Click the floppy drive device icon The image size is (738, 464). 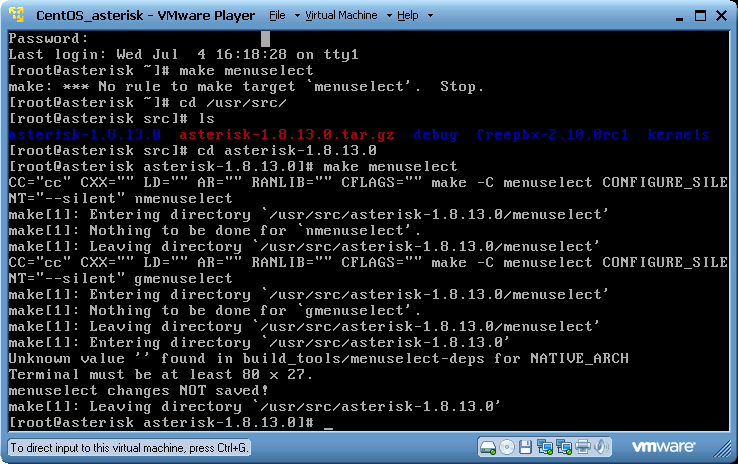527,446
